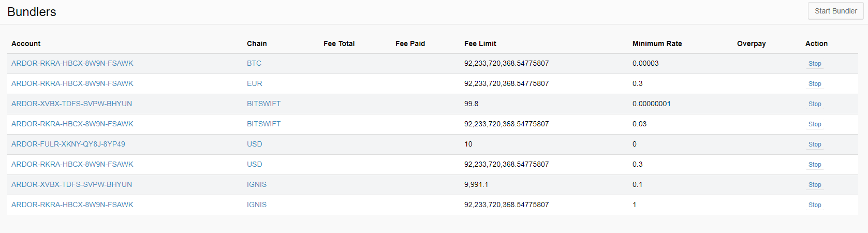The image size is (868, 233).
Task: Stop the USD bundler with fee limit 10
Action: coord(814,144)
